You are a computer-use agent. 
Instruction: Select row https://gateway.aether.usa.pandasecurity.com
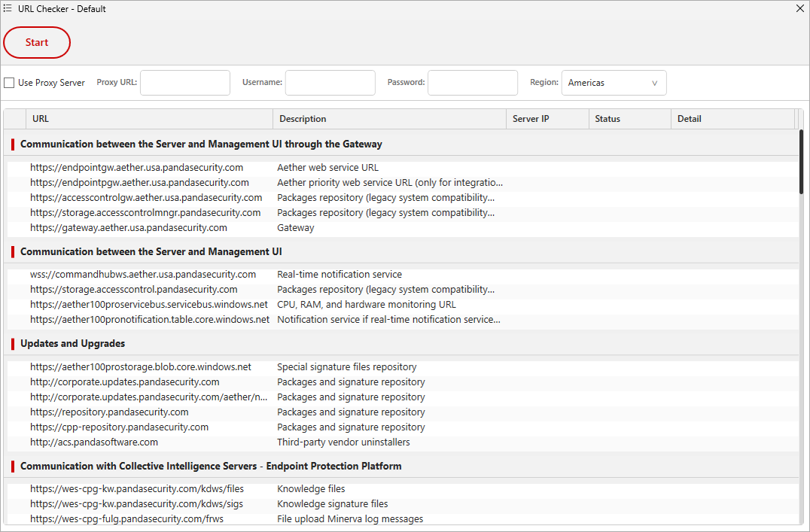[403, 228]
